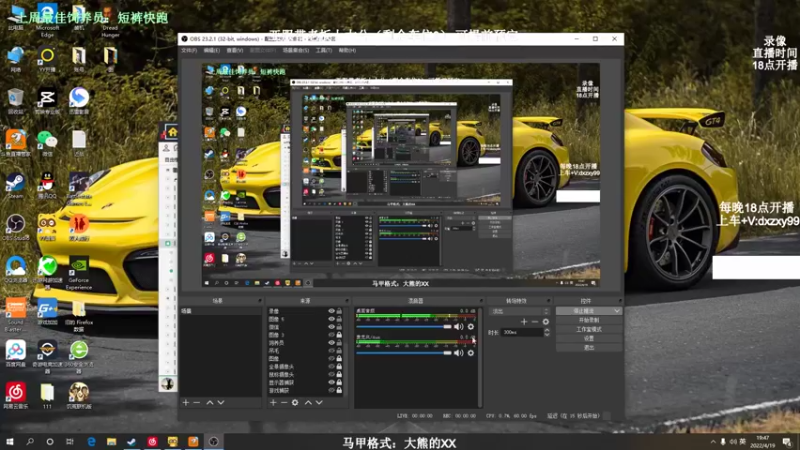The image size is (800, 450).
Task: Pop out the 控件 dock panel
Action: 620,301
